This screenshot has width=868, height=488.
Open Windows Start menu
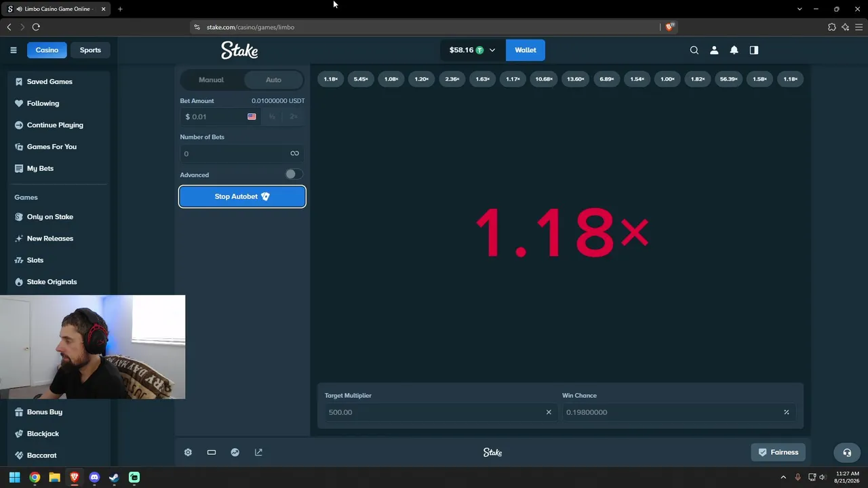pyautogui.click(x=15, y=477)
